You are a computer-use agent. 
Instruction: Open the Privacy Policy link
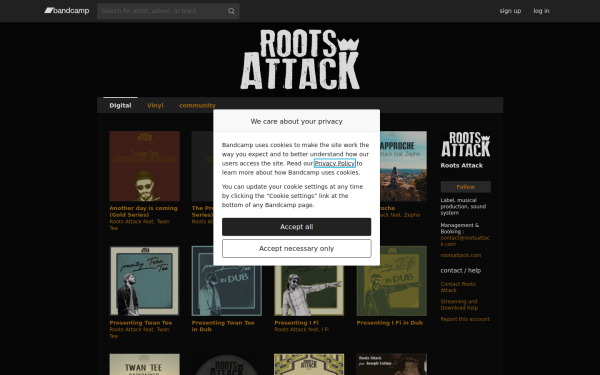335,163
